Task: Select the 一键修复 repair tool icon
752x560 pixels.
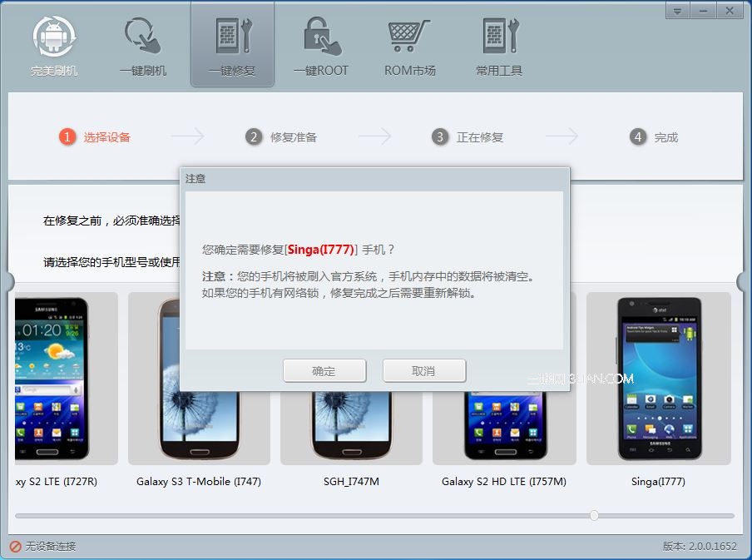Action: tap(233, 36)
